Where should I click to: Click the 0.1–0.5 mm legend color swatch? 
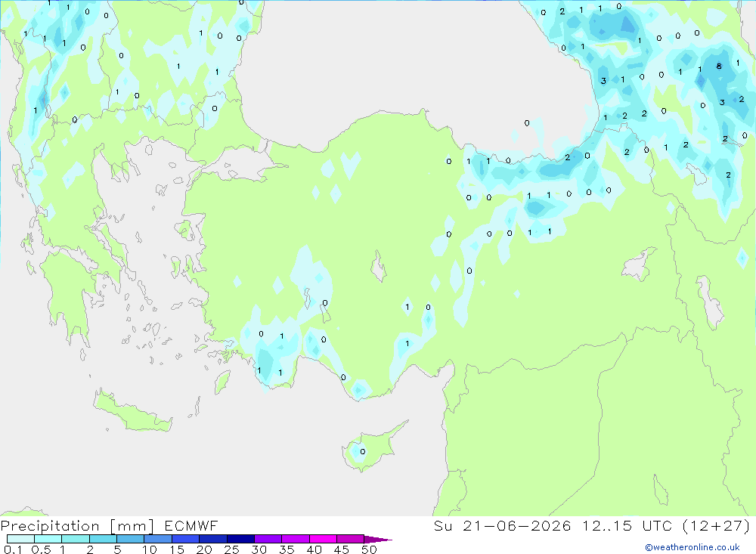[20, 539]
